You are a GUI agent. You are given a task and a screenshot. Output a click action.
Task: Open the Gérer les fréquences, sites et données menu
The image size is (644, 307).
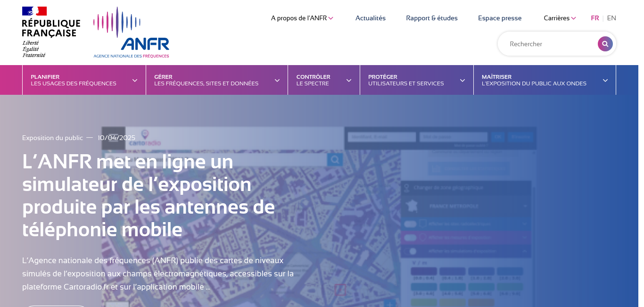click(x=217, y=80)
